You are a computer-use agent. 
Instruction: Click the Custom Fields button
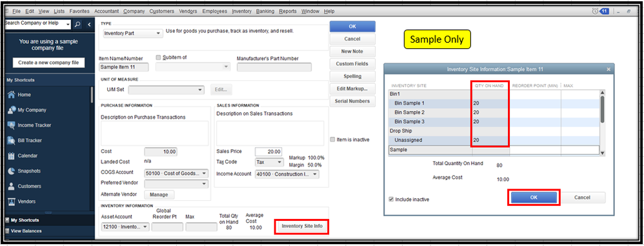[x=352, y=64]
